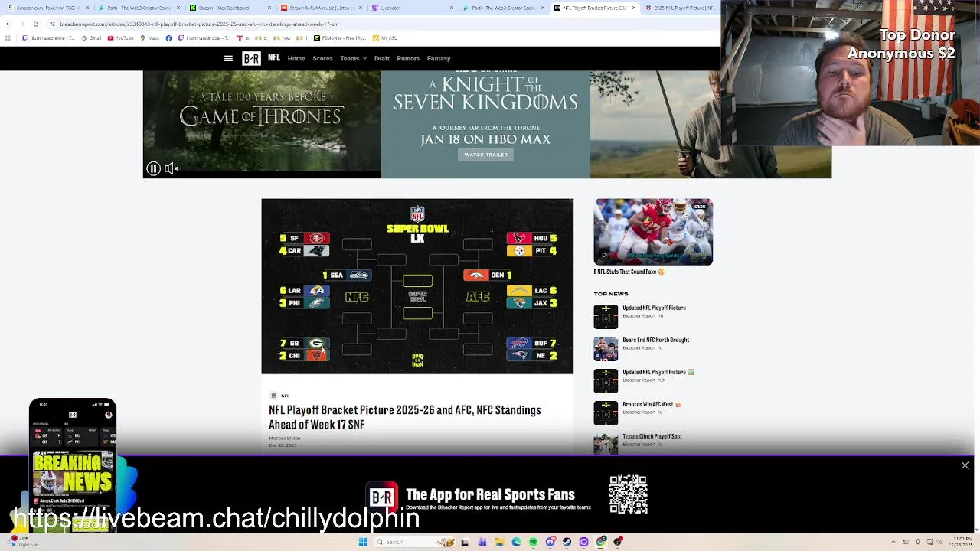Click browser back arrow

tap(8, 24)
